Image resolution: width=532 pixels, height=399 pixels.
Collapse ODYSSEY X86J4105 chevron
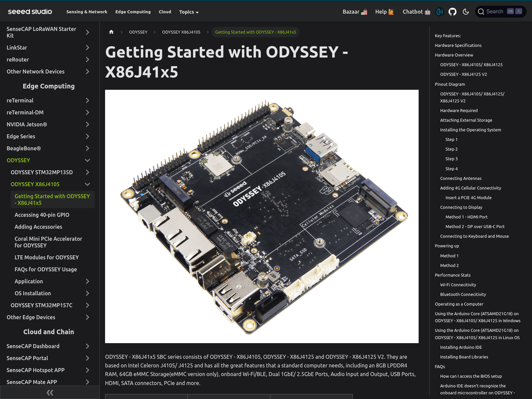tap(87, 184)
